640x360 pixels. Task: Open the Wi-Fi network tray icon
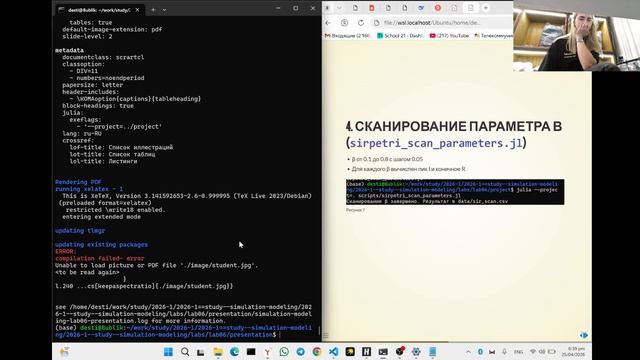click(533, 352)
